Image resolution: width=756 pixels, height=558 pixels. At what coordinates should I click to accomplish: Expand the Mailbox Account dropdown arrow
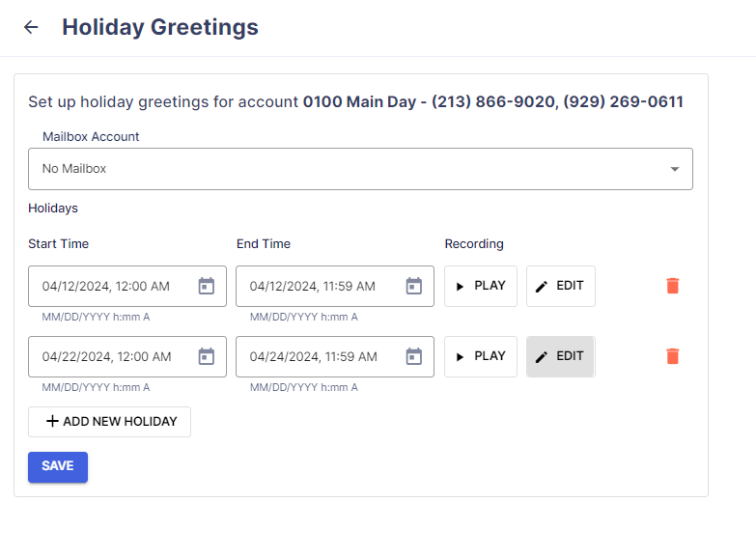point(675,169)
